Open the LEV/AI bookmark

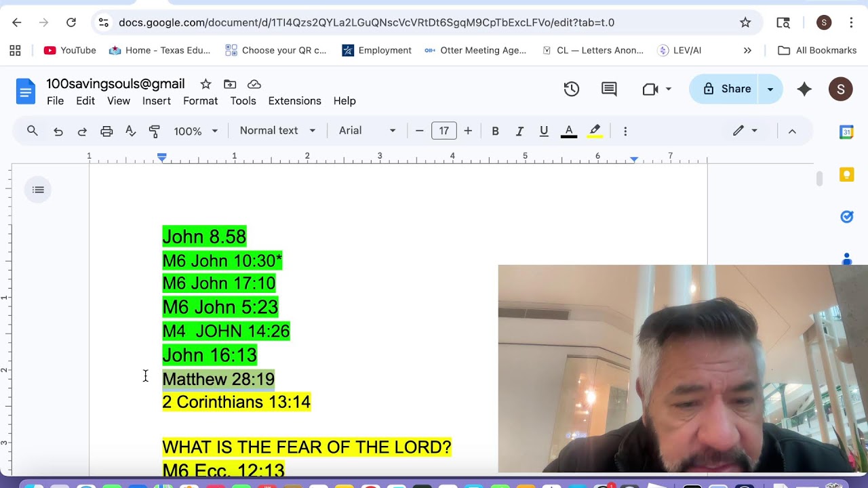(x=679, y=50)
